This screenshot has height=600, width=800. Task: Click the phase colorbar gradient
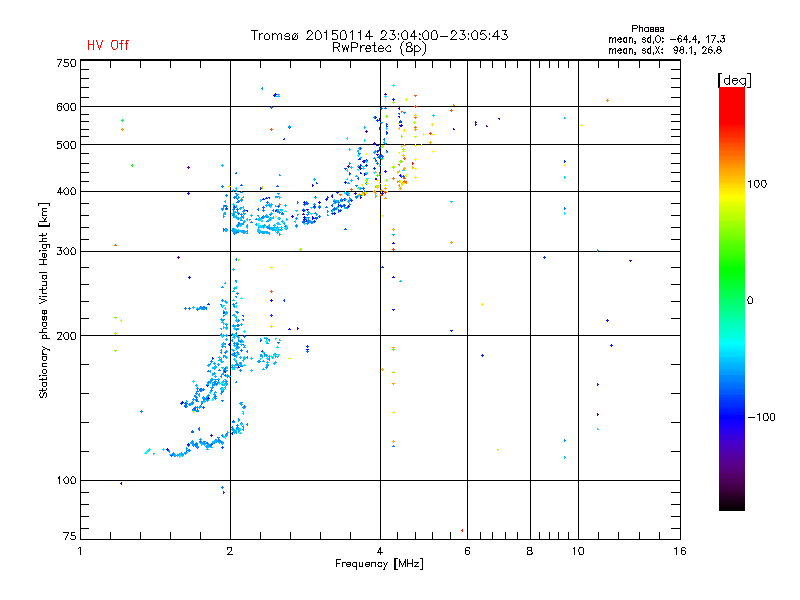pyautogui.click(x=732, y=298)
